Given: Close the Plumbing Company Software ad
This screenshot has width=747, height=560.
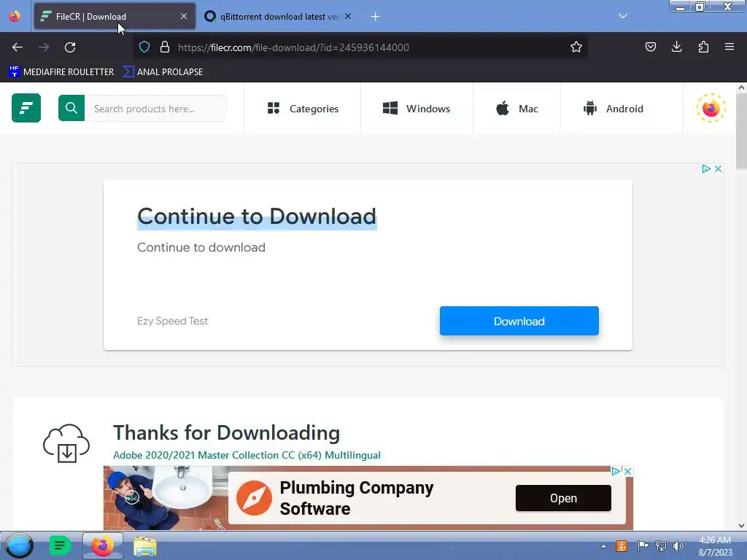Looking at the screenshot, I should click(628, 471).
